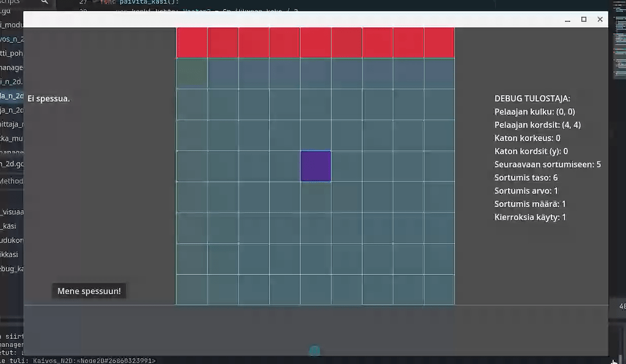Click the green tile at the grid's top-left

[x=191, y=73]
